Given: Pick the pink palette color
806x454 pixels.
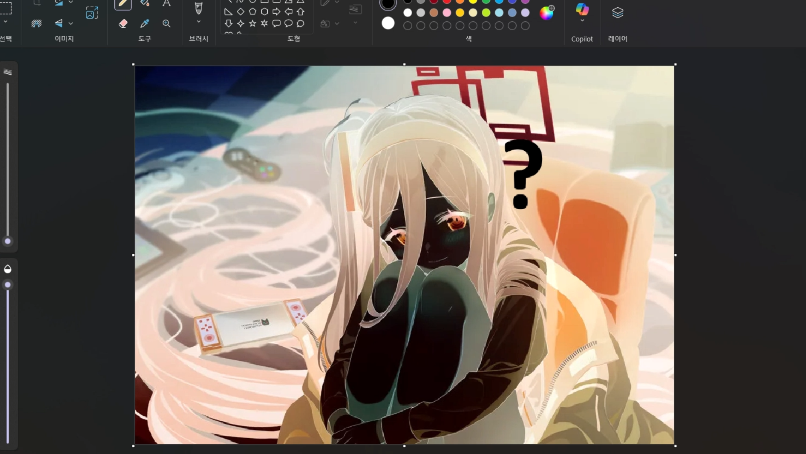Looking at the screenshot, I should 447,12.
